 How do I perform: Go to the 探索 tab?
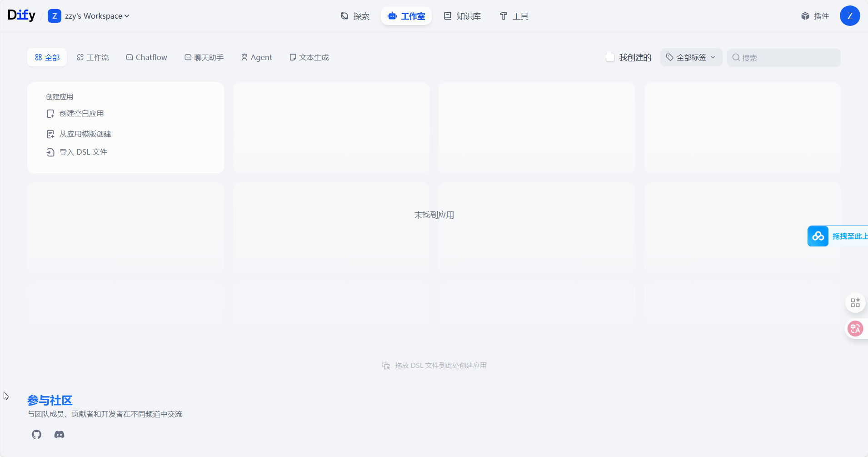[355, 16]
